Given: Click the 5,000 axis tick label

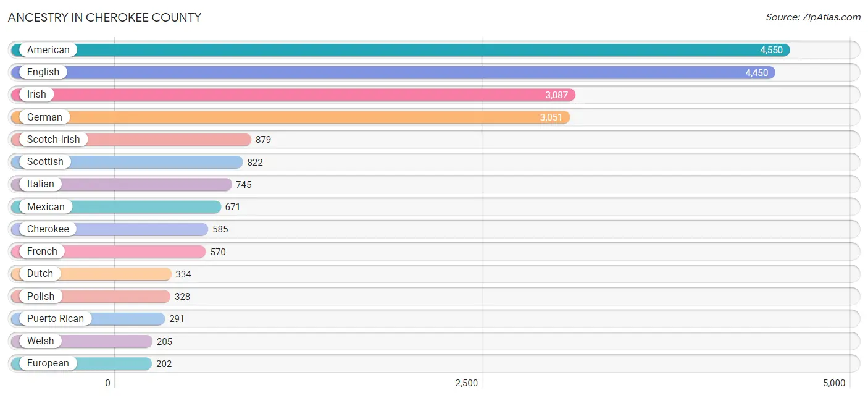Looking at the screenshot, I should click(834, 383).
